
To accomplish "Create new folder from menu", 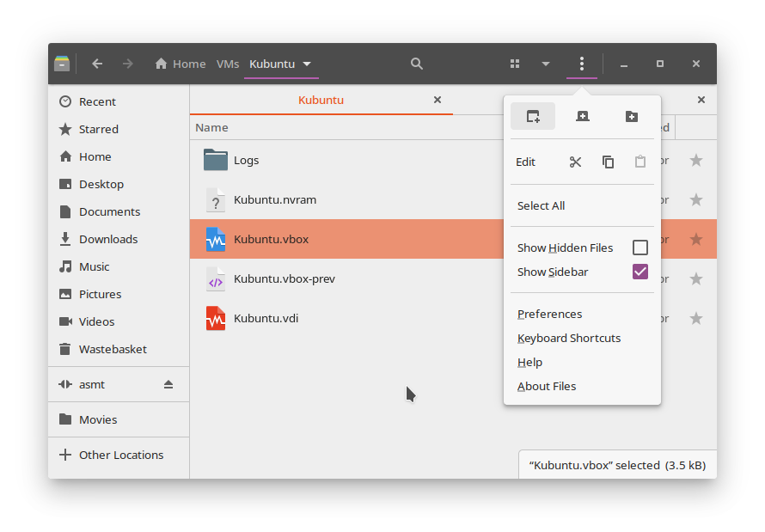I will click(632, 116).
